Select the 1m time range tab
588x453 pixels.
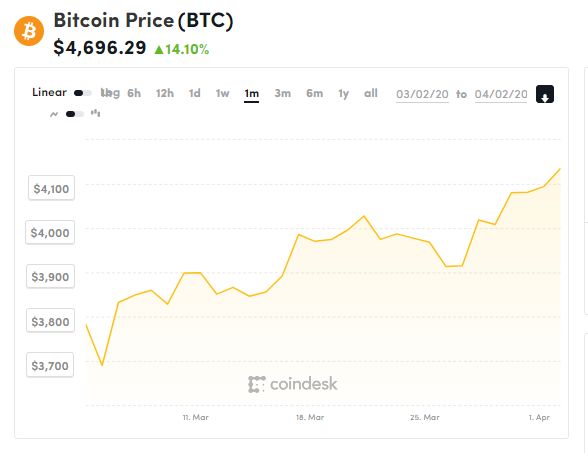251,93
